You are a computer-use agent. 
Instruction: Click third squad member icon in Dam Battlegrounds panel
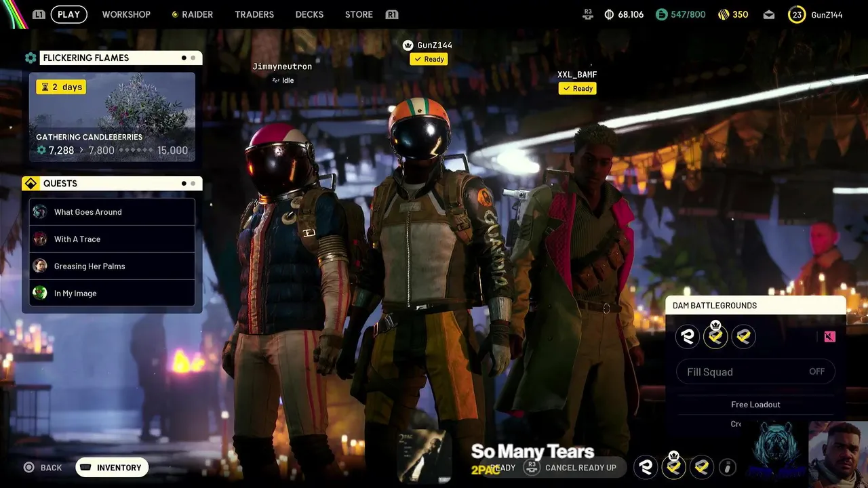(x=744, y=337)
